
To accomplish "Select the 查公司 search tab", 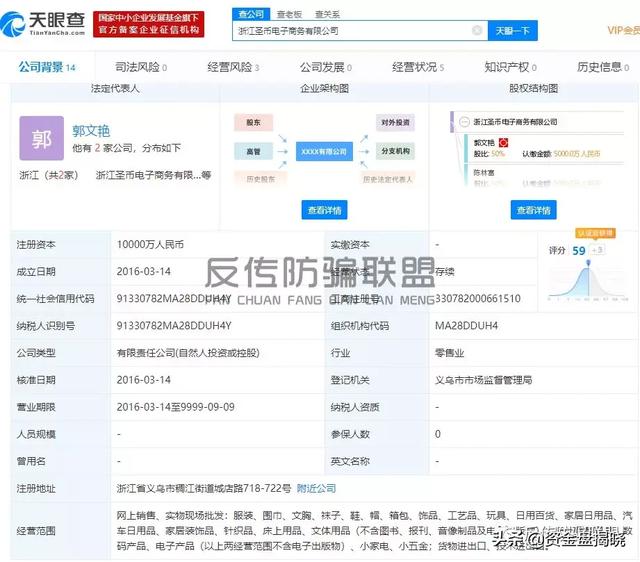I will point(251,14).
